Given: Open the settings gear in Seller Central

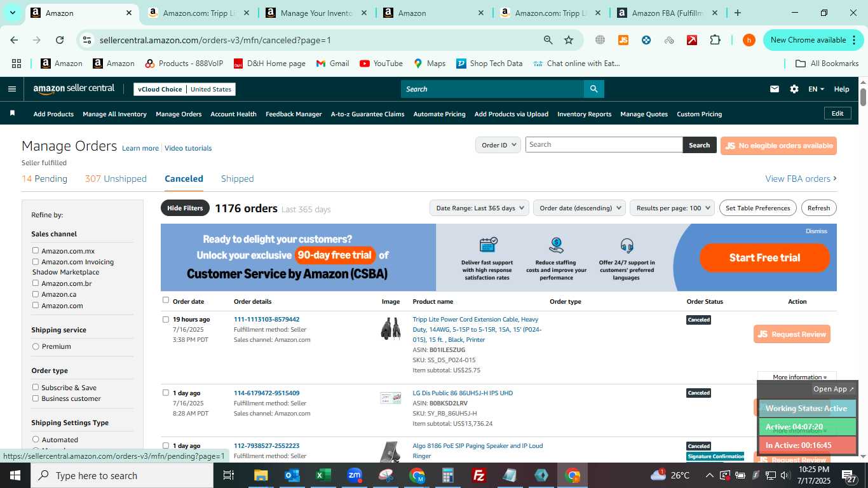Looking at the screenshot, I should click(x=794, y=89).
